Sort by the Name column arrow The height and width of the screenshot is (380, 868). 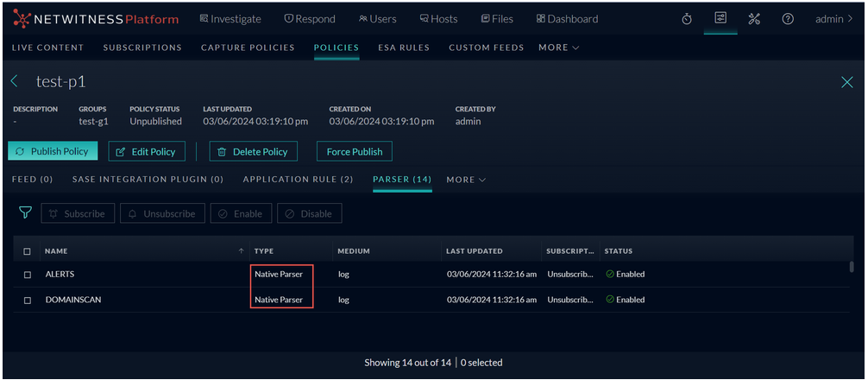tap(241, 251)
